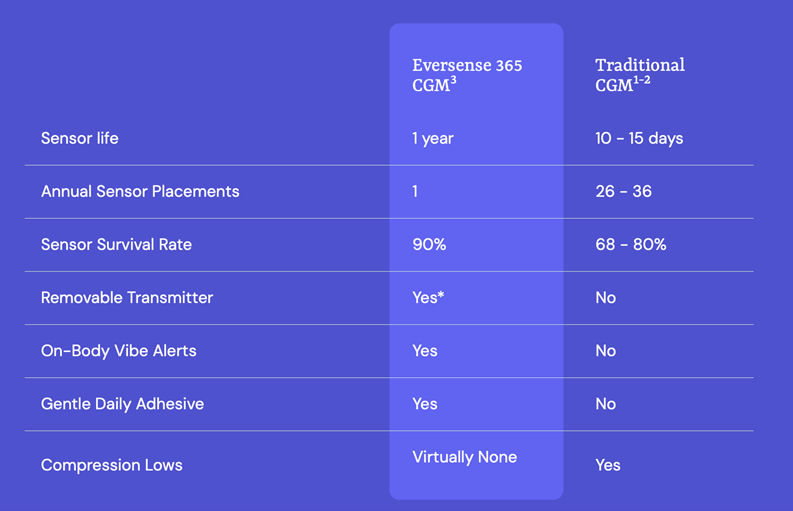Click Eversense 'Yes' for On-Body Vibe Alerts

pos(425,350)
